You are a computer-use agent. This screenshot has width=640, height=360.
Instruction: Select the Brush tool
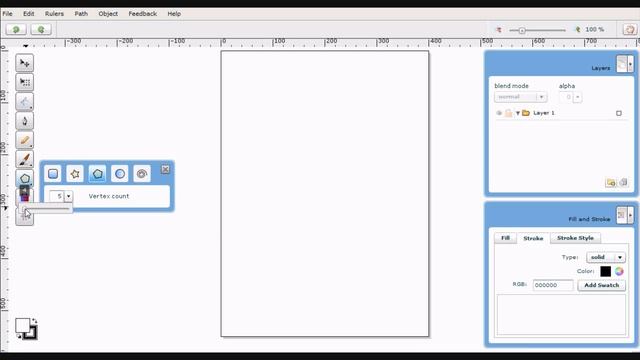[x=24, y=159]
